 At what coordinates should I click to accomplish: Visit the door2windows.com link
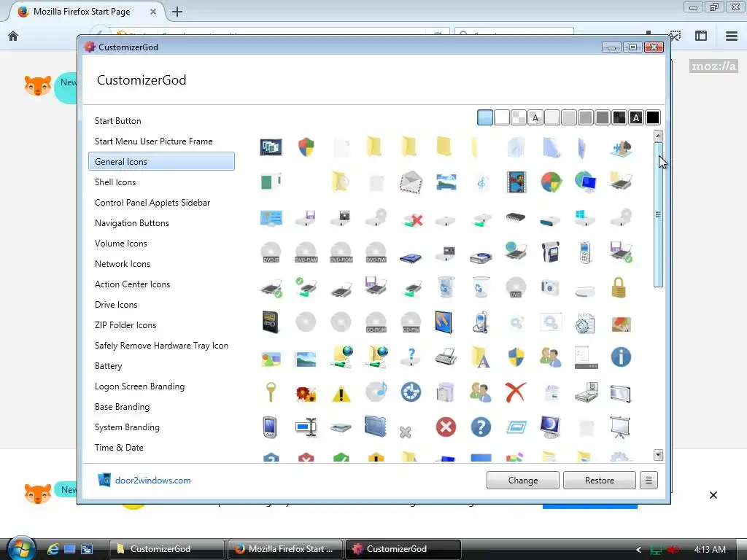(152, 481)
